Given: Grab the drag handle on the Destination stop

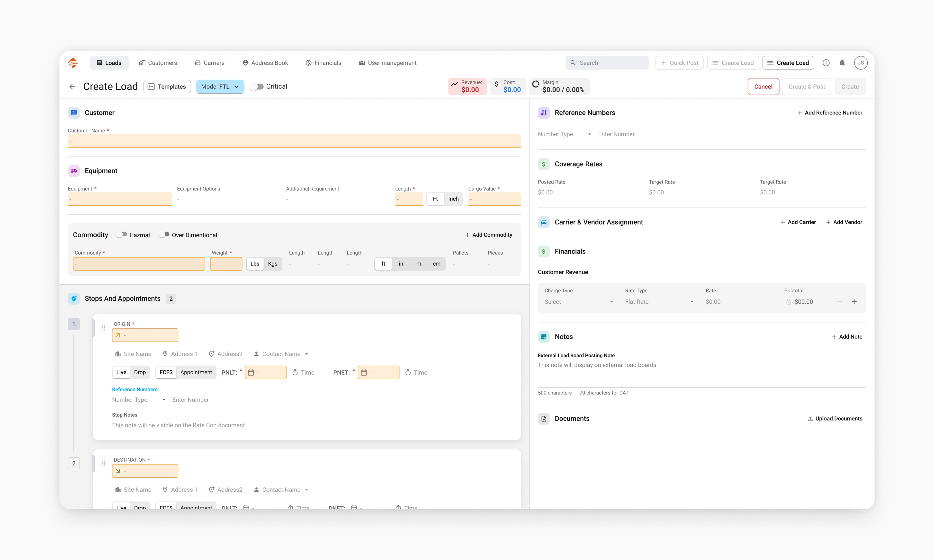Looking at the screenshot, I should click(103, 464).
